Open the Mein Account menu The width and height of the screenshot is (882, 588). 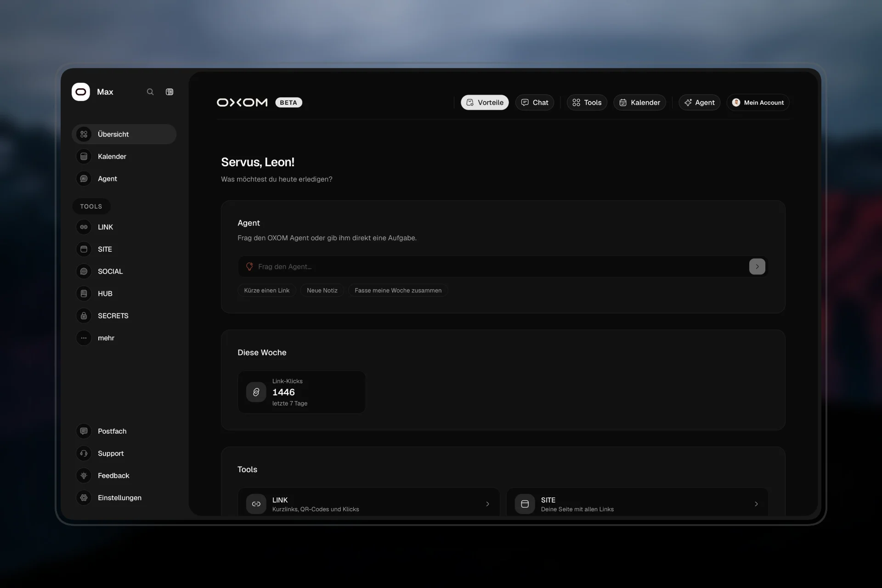pyautogui.click(x=758, y=102)
